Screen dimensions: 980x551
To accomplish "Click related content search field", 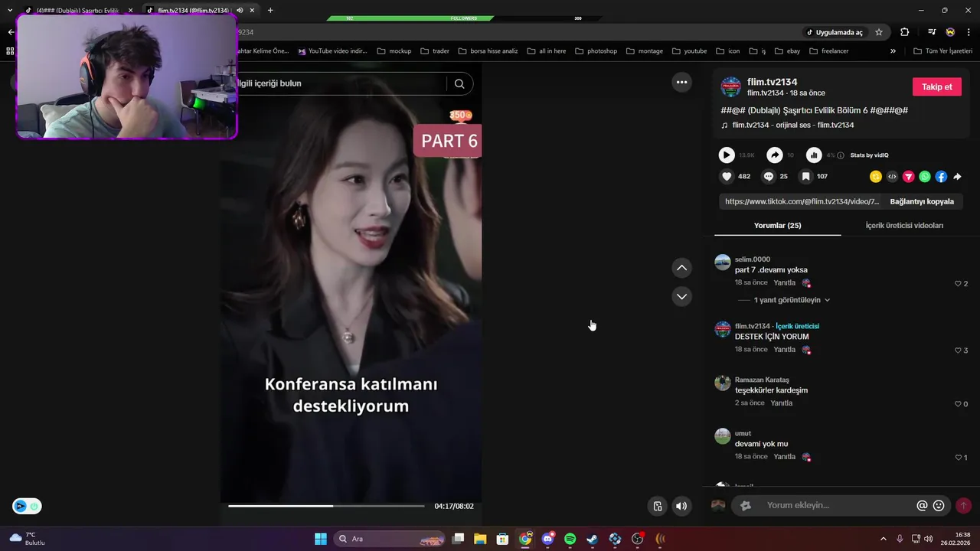I will click(341, 83).
